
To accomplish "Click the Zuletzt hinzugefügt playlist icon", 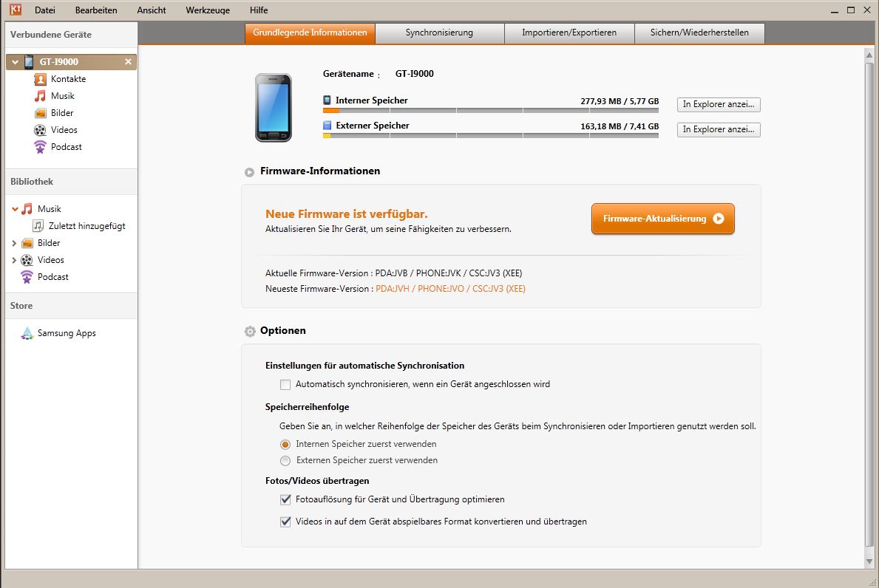I will (38, 226).
